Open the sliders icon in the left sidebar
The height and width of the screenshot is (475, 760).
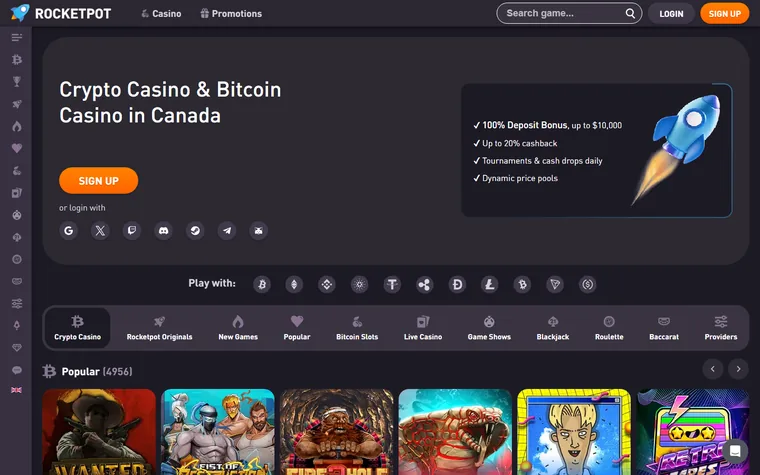pyautogui.click(x=16, y=303)
